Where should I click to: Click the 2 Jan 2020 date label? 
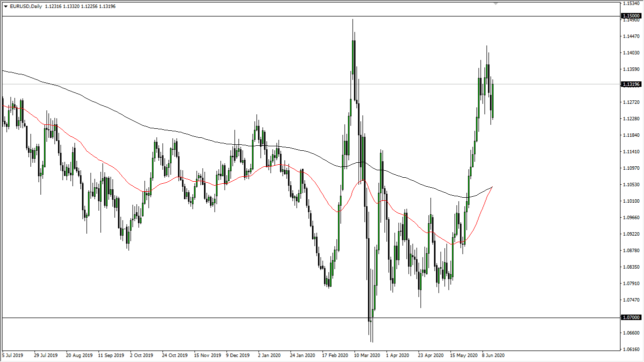270,356
